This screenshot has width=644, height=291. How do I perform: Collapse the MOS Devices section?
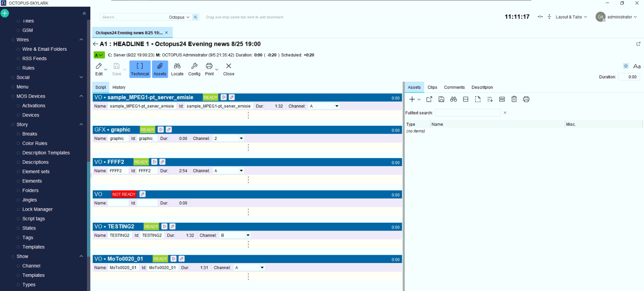tap(81, 96)
